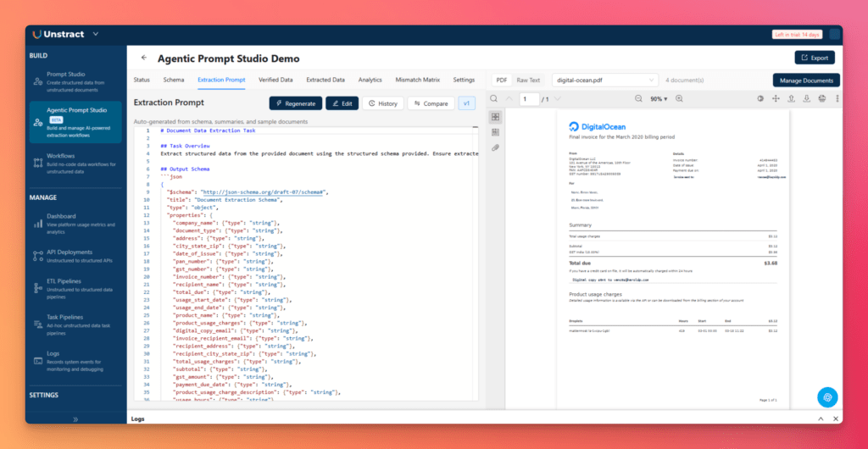This screenshot has width=868, height=449.
Task: Go back using the left arrow icon
Action: 143,58
